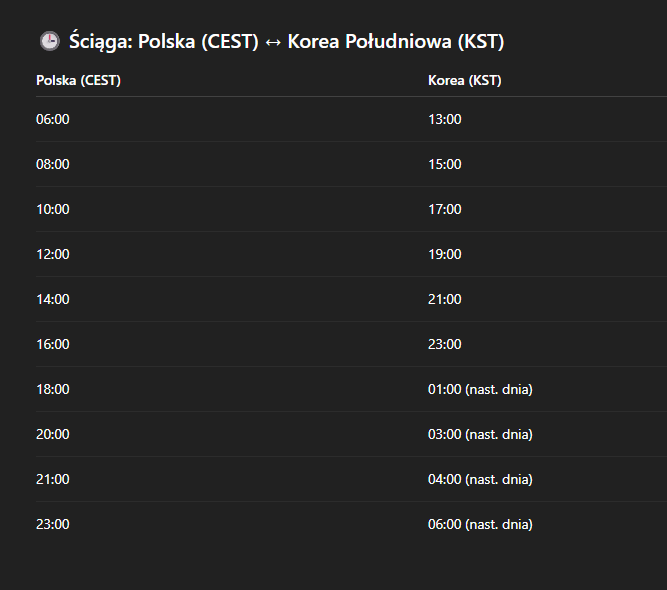Select '01:00 (nast. dnia)' Korea cell
Image resolution: width=667 pixels, height=590 pixels.
(480, 389)
